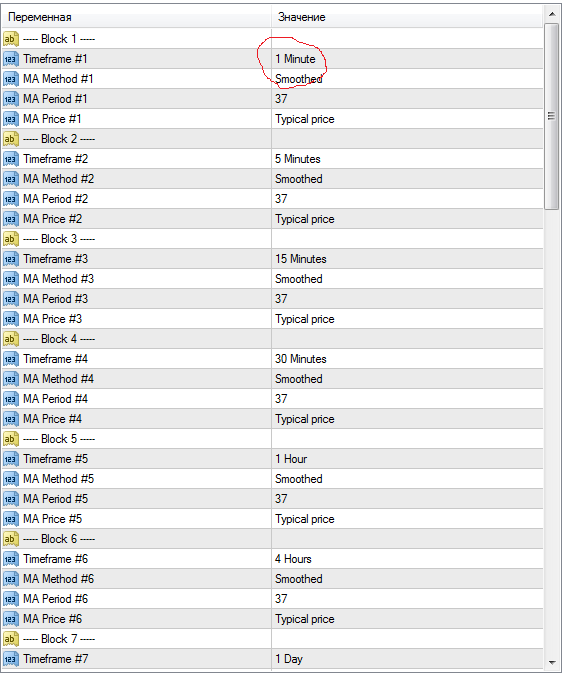Screen dimensions: 565x674
Task: Click the 123 icon beside MA Method #2
Action: (11, 179)
